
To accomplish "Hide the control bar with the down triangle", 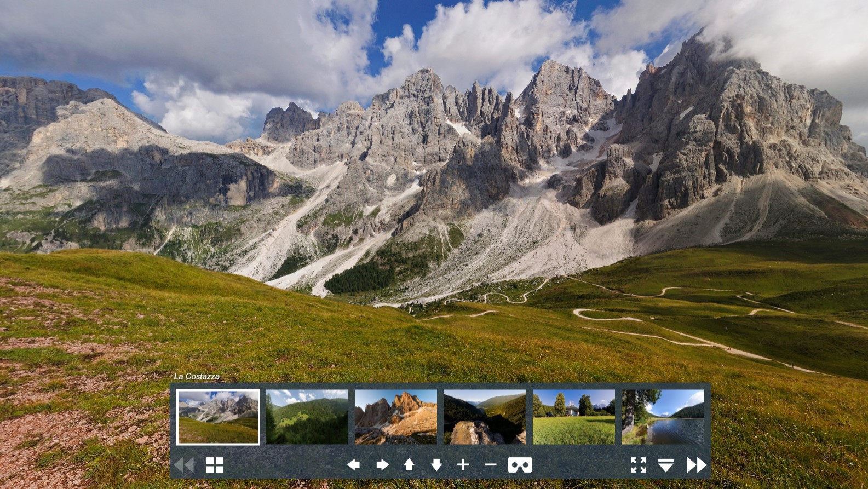I will point(666,465).
